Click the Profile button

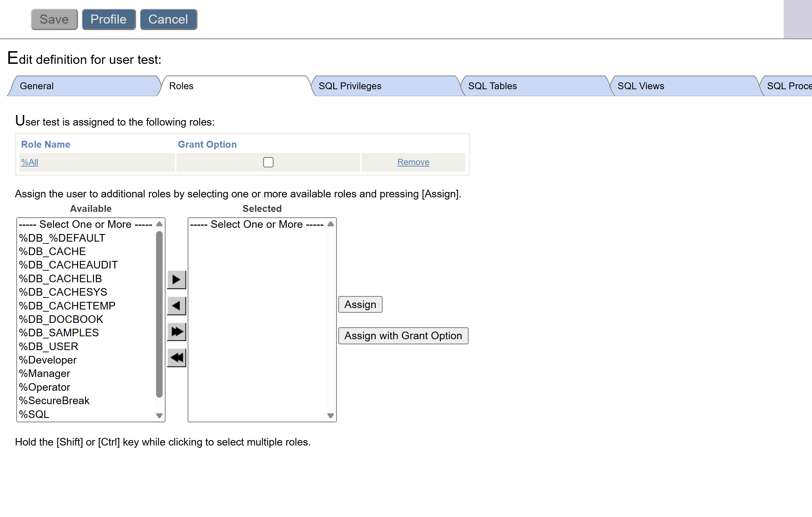(x=109, y=19)
